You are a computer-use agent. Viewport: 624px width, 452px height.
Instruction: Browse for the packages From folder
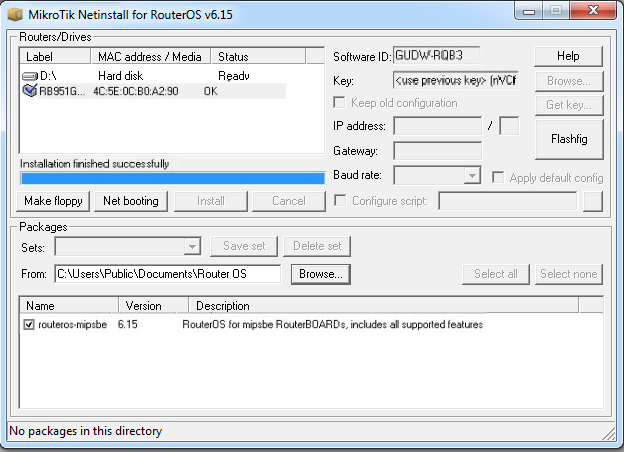tap(321, 274)
